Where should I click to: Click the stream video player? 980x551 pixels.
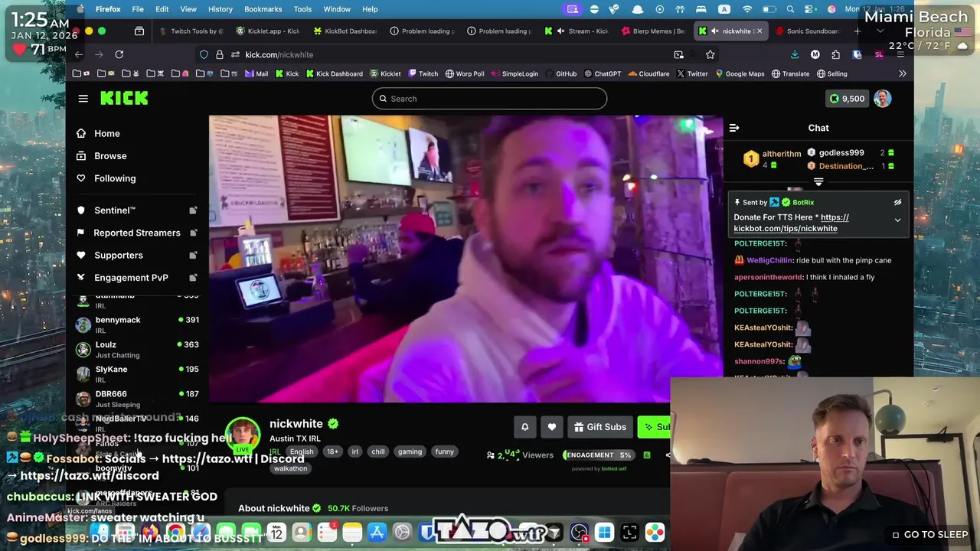(x=465, y=259)
